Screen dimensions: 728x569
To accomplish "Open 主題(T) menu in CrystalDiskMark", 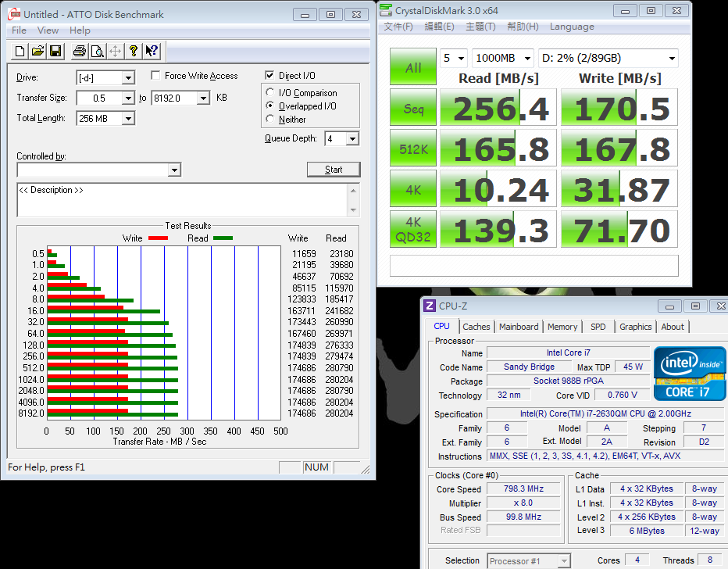I will tap(480, 27).
